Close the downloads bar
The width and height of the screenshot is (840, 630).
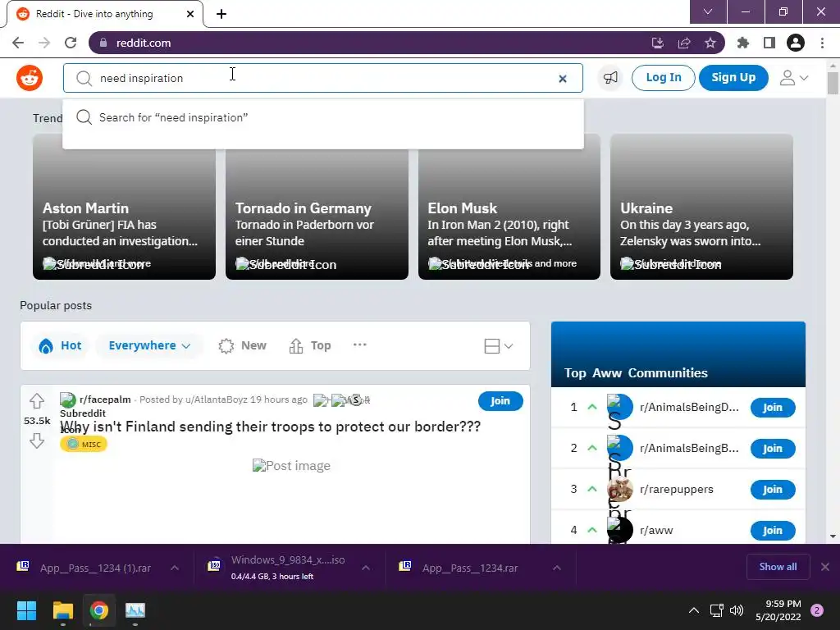pyautogui.click(x=825, y=567)
